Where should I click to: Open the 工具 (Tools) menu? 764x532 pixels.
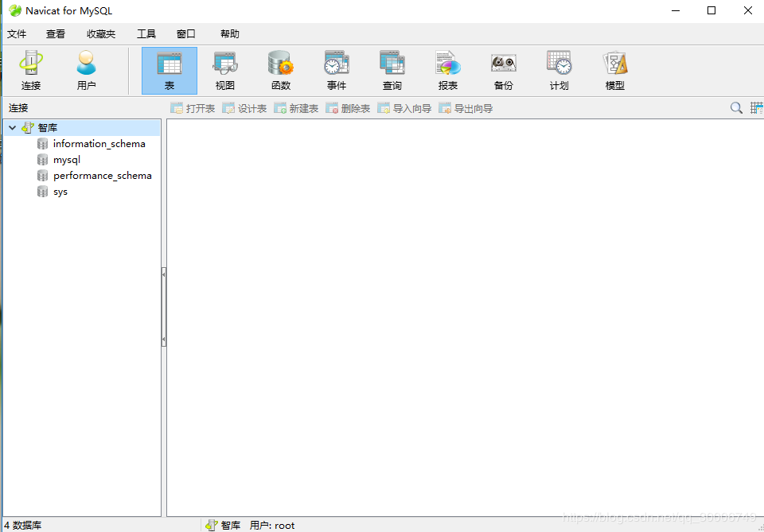pos(146,34)
